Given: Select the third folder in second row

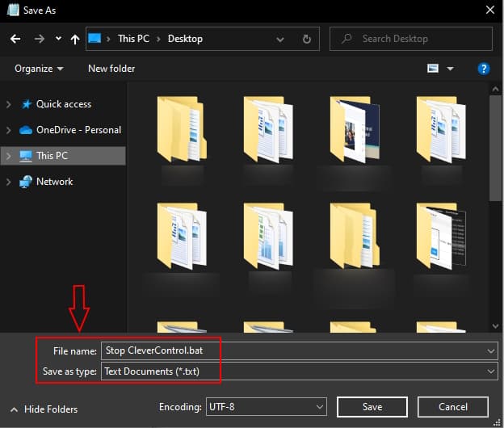Looking at the screenshot, I should (355, 236).
